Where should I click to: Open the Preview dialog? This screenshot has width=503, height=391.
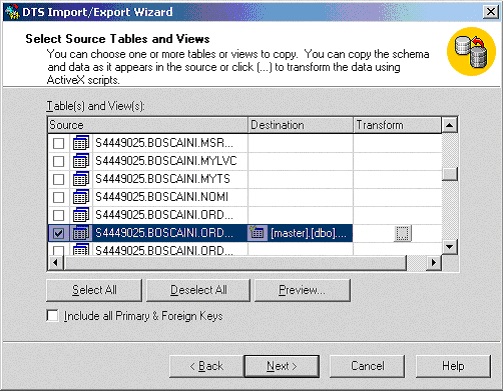(x=302, y=290)
